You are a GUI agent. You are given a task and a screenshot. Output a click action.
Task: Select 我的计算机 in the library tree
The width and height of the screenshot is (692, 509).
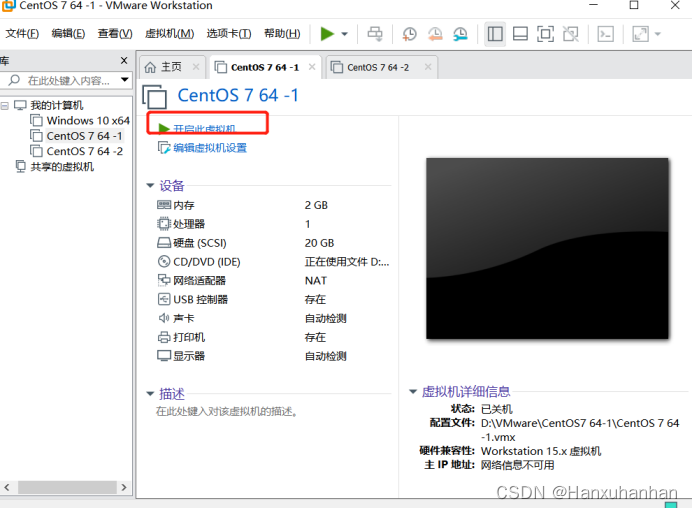coord(56,106)
